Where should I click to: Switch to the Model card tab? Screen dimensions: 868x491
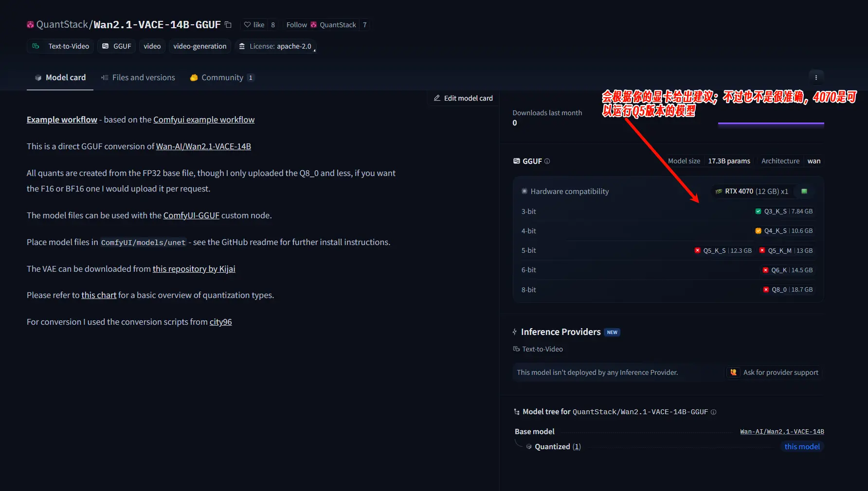coord(60,77)
